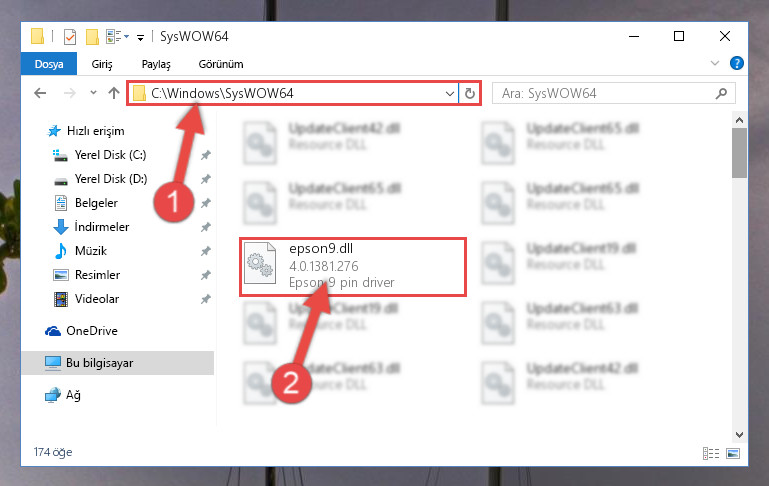Screen dimensions: 769x486
Task: Go up one folder level arrow
Action: (x=114, y=93)
